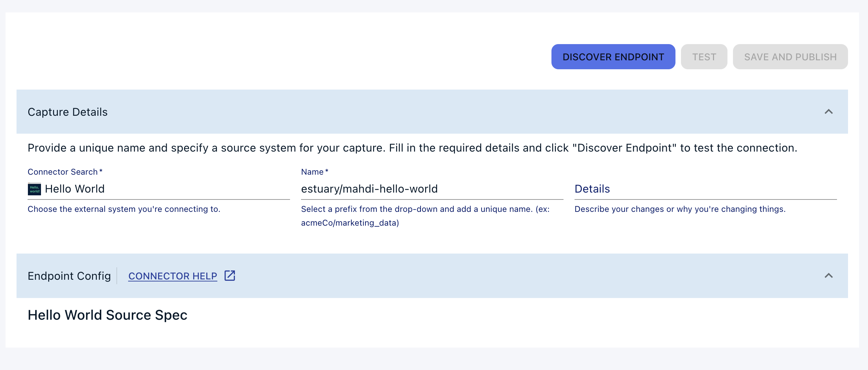Image resolution: width=868 pixels, height=370 pixels.
Task: Click the Discover Endpoint button
Action: point(613,56)
